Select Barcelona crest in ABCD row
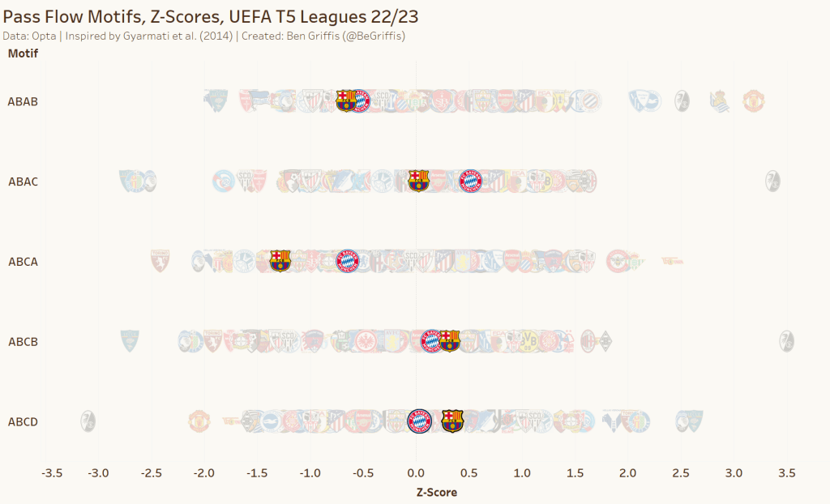 click(x=452, y=421)
